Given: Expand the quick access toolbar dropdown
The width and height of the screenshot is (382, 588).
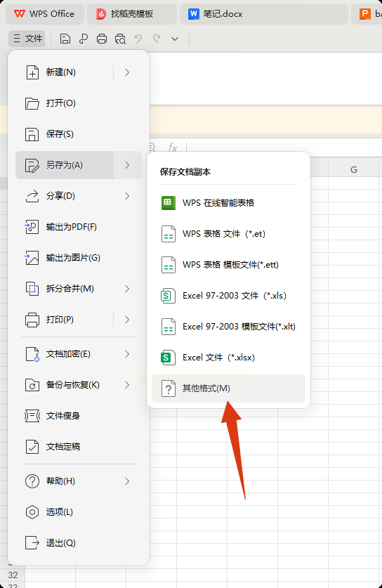Looking at the screenshot, I should (x=175, y=39).
